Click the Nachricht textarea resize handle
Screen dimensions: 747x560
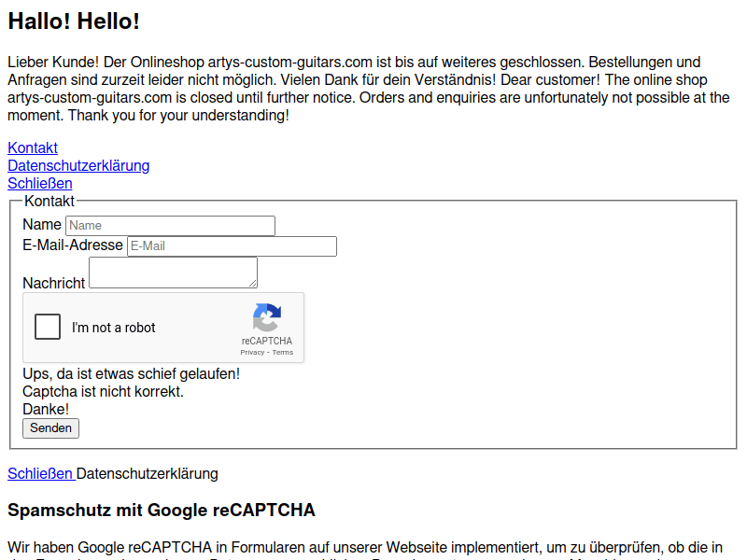pyautogui.click(x=253, y=284)
